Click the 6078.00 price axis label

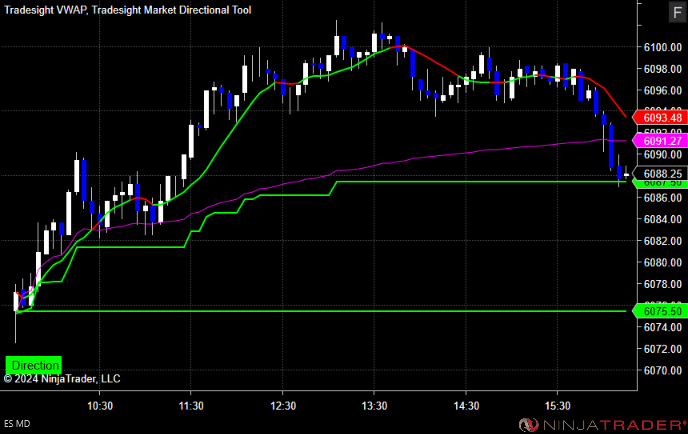coord(663,284)
